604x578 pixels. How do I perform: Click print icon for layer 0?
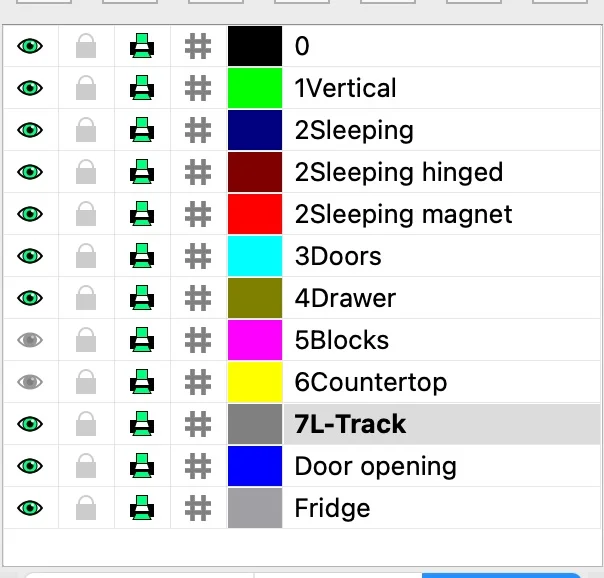click(143, 47)
